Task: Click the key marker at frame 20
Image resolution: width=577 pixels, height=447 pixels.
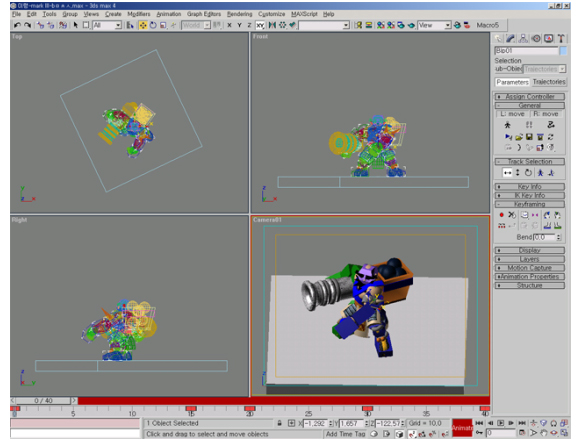Action: (x=250, y=409)
